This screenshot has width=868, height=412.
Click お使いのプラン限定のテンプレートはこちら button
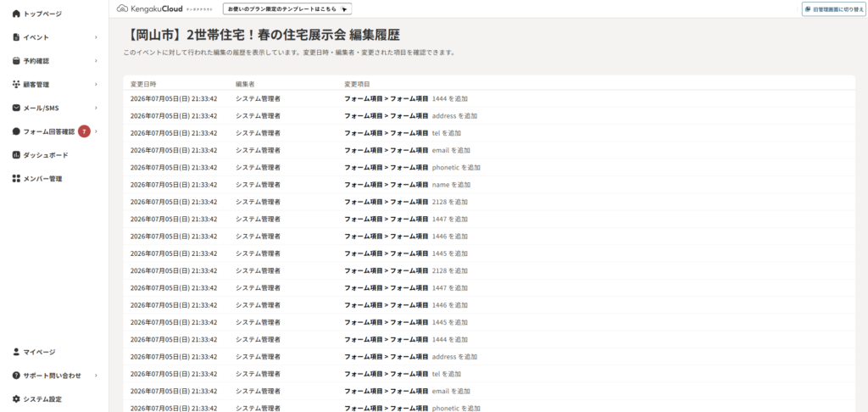(x=287, y=9)
